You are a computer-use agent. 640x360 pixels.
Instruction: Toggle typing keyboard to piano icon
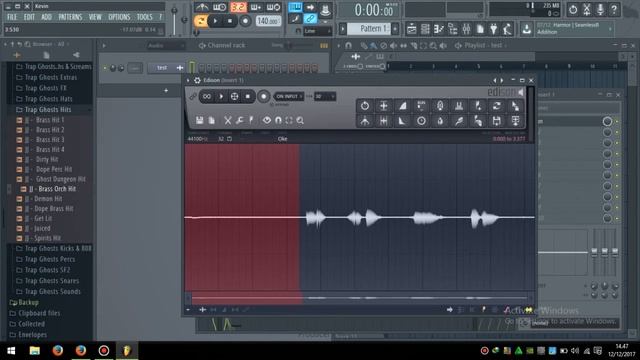[295, 7]
